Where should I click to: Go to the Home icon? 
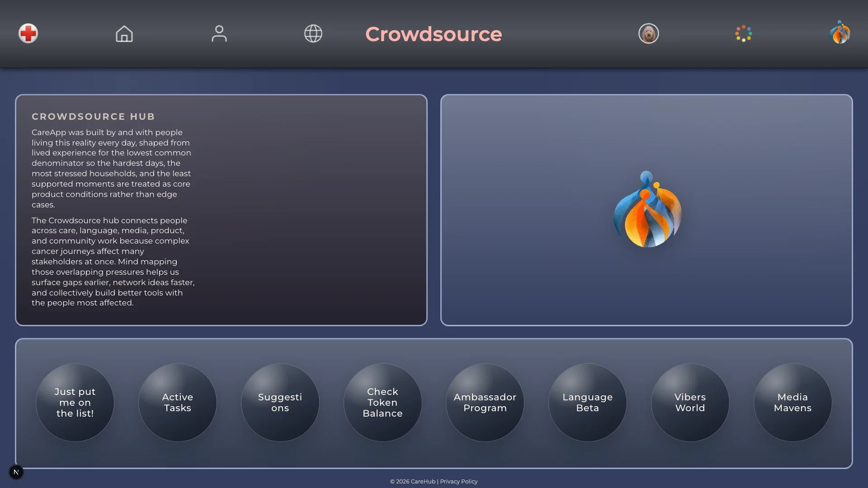(x=124, y=33)
